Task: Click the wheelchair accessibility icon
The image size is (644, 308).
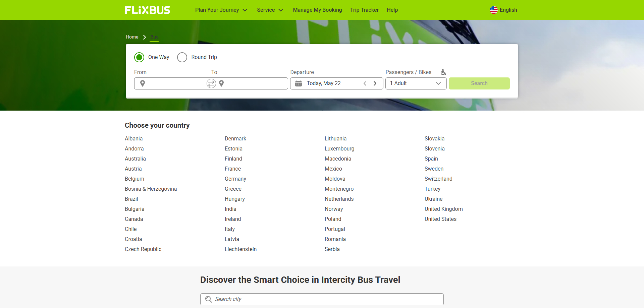Action: coord(443,72)
